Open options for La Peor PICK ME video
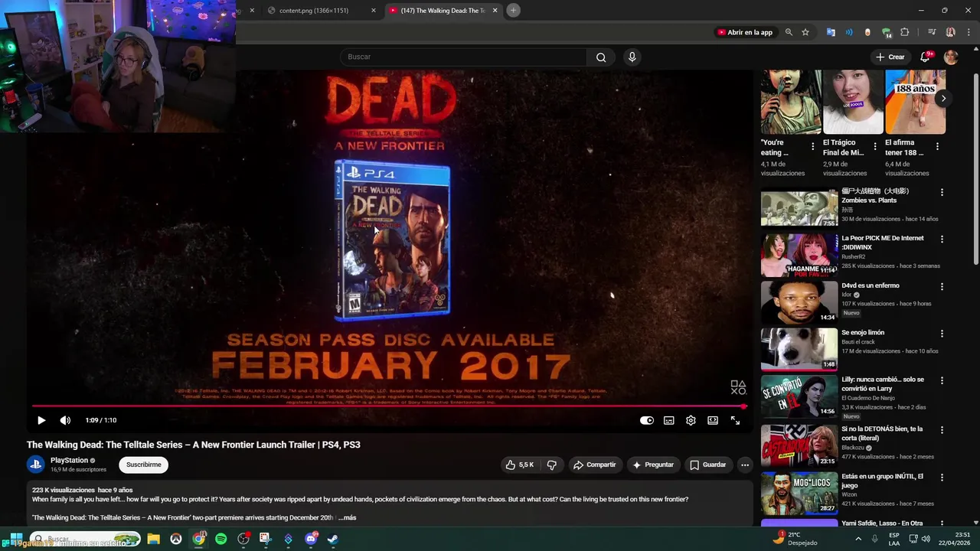The width and height of the screenshot is (980, 551). (942, 239)
